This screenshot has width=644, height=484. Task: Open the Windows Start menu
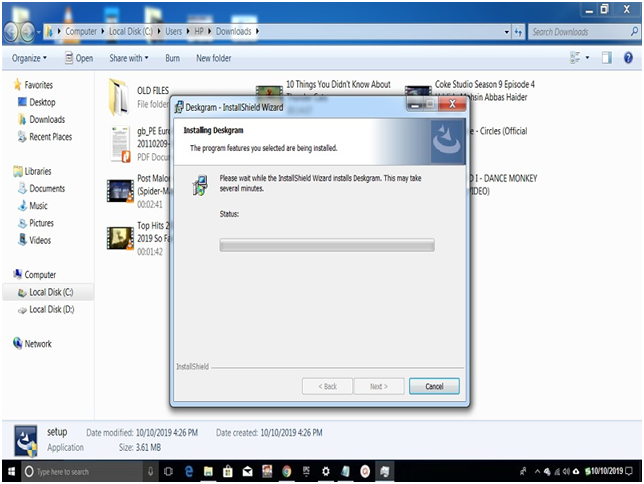(11, 471)
